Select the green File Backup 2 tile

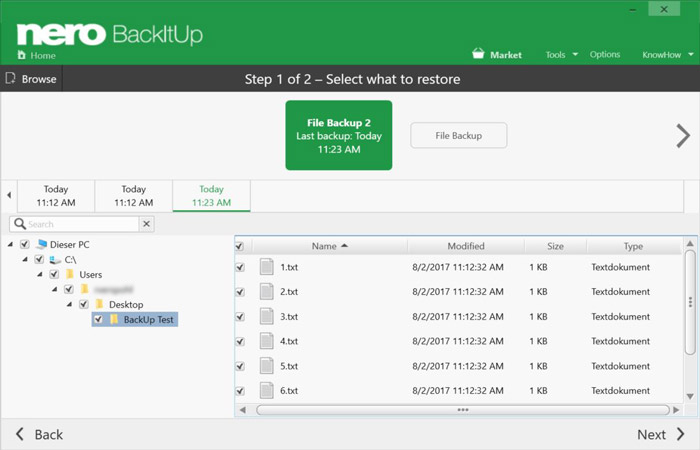coord(339,135)
